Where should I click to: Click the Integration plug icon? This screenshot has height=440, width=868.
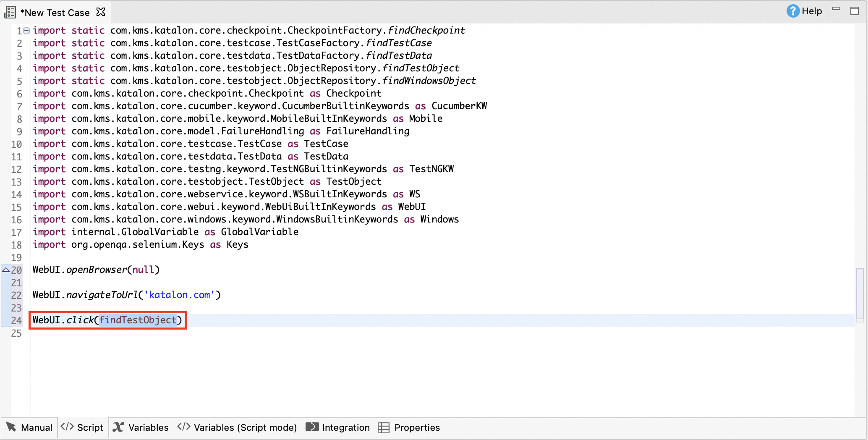pyautogui.click(x=312, y=427)
